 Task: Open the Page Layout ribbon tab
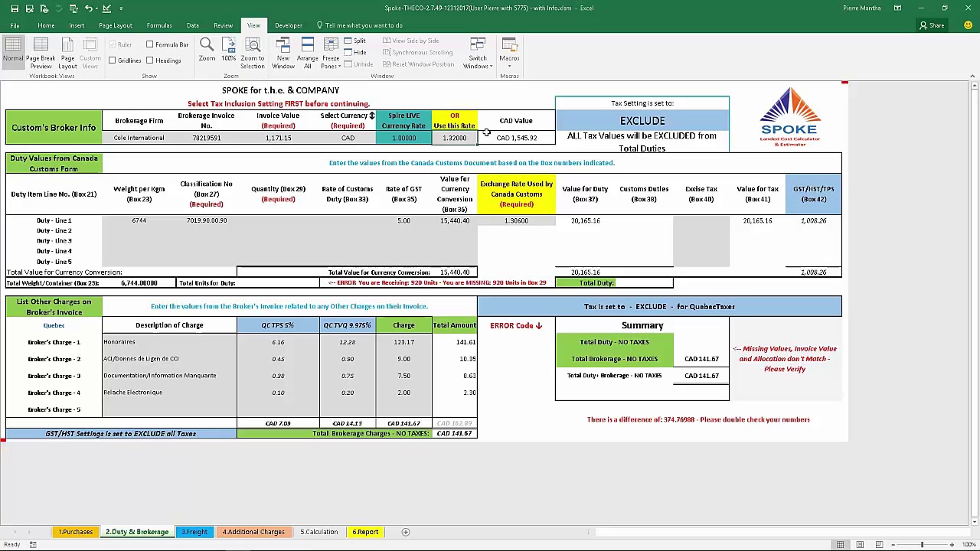tap(116, 25)
